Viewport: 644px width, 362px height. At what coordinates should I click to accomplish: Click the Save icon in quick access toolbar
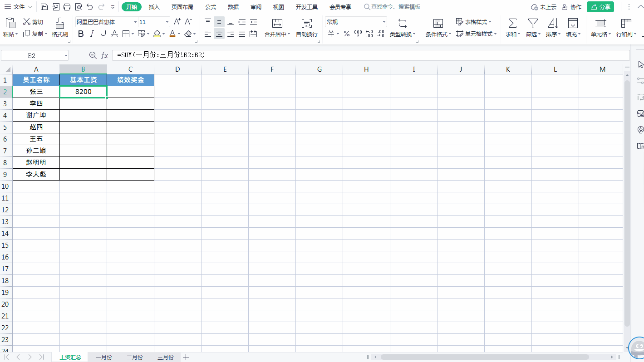44,7
